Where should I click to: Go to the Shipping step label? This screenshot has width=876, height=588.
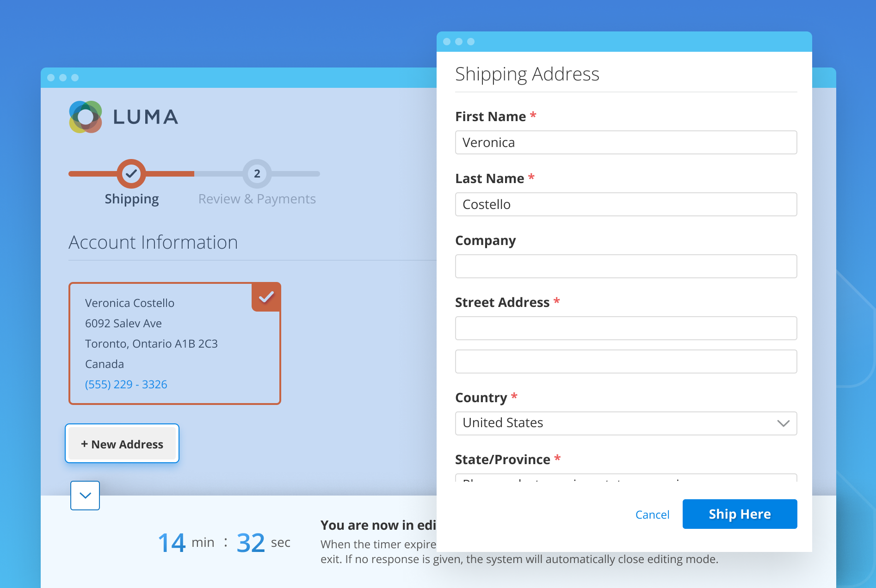pos(132,199)
